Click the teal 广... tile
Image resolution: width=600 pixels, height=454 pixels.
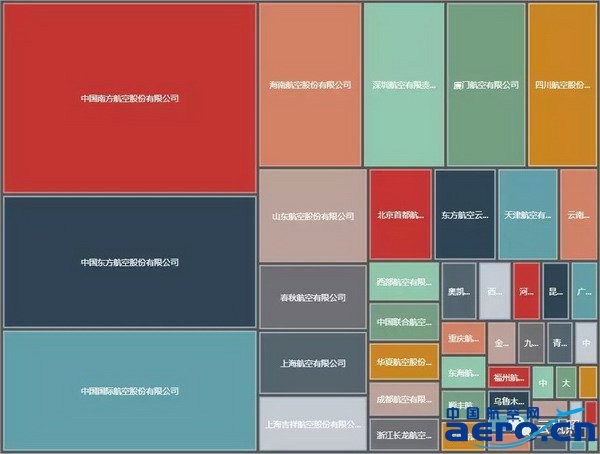[584, 291]
